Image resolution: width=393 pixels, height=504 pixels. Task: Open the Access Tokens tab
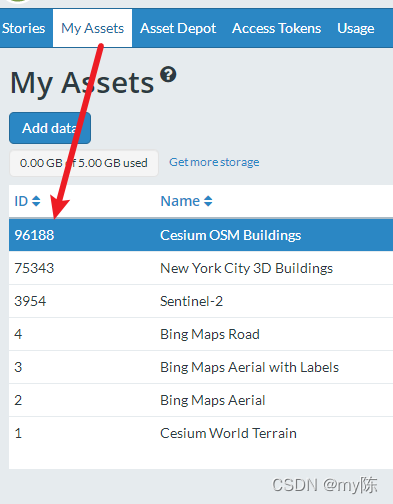coord(276,28)
